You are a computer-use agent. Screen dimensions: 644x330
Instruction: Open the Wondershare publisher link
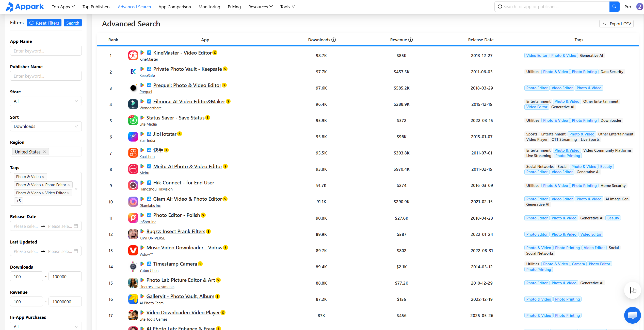tap(150, 108)
